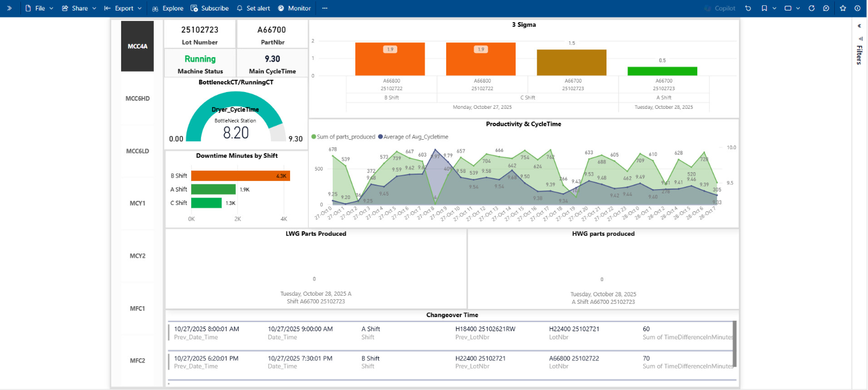Toggle the Average of Avg_Cycletime legend series

pyautogui.click(x=414, y=137)
